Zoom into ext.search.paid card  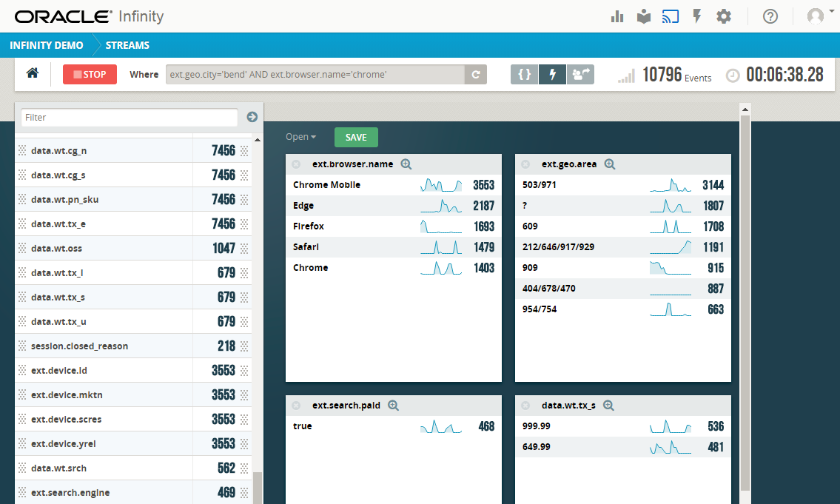(x=393, y=406)
